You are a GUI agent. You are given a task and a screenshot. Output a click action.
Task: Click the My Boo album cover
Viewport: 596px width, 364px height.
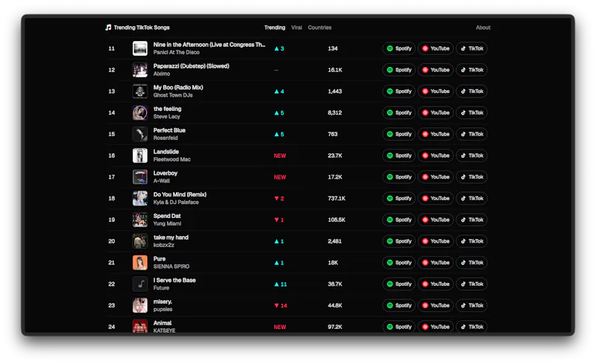point(140,92)
